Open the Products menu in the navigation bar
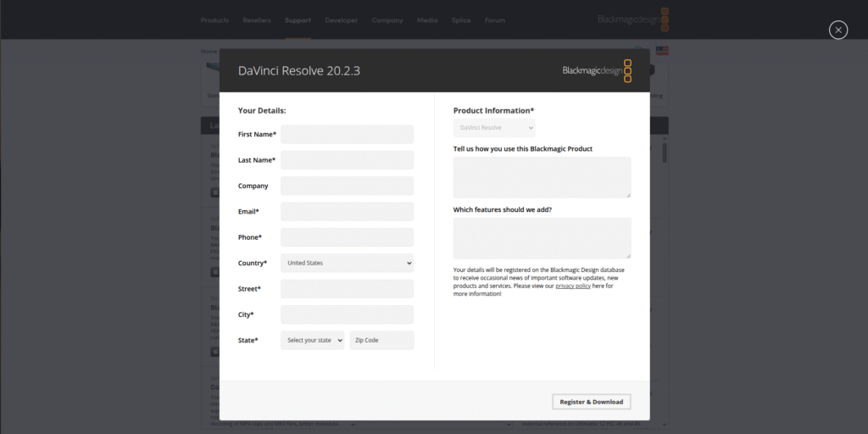The image size is (868, 434). (214, 20)
